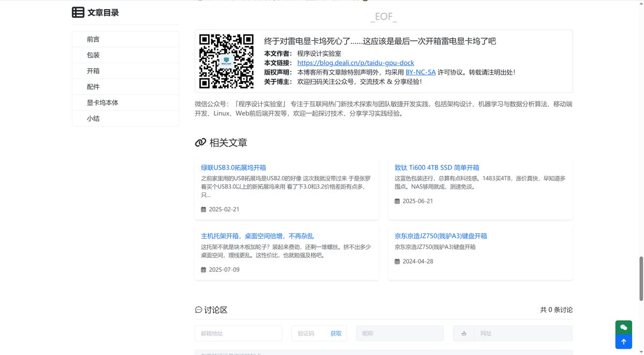Click the WeChat green floating icon

(x=623, y=327)
